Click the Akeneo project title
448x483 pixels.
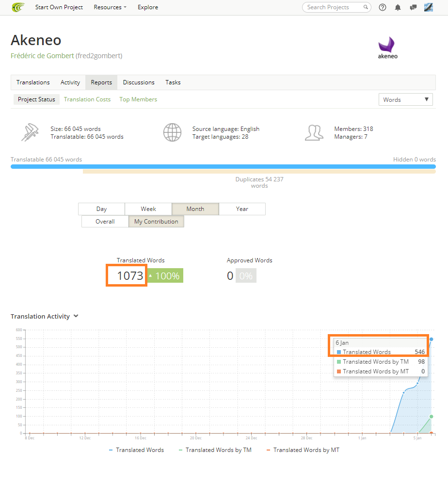pos(36,40)
